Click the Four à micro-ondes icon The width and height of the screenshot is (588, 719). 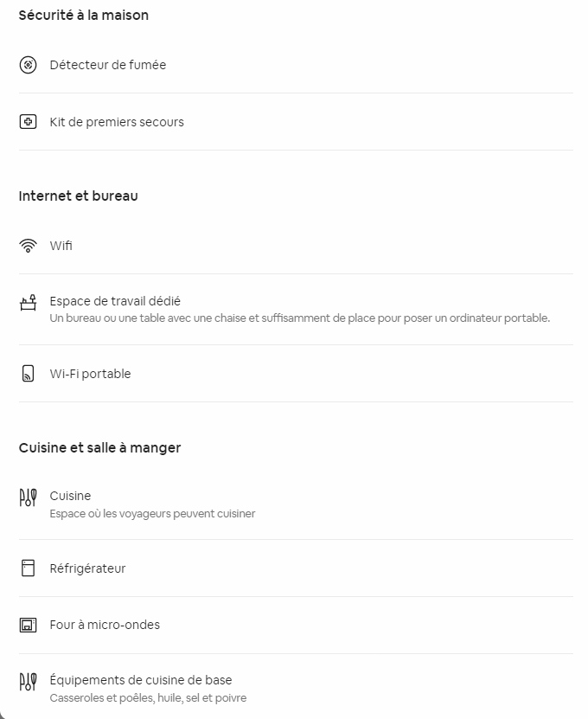(28, 625)
